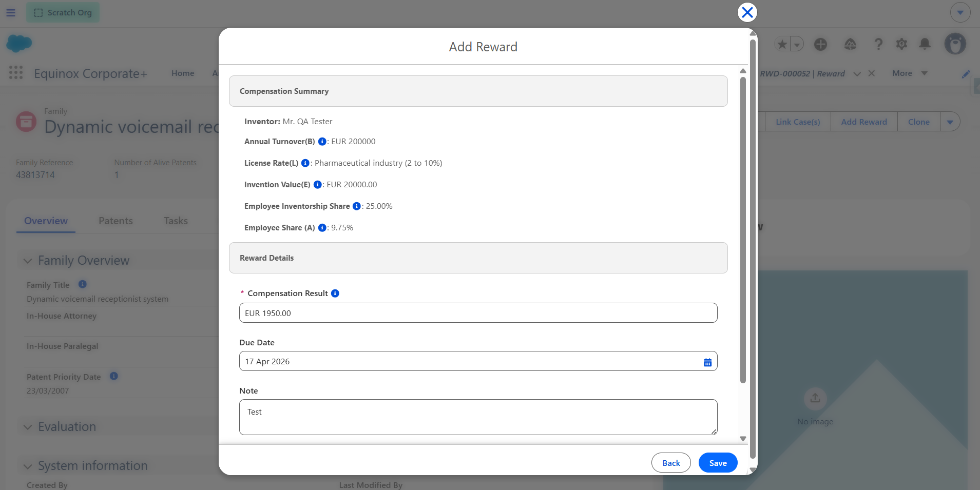This screenshot has height=490, width=980.
Task: Click the Compensation Summary section header
Action: pyautogui.click(x=478, y=91)
